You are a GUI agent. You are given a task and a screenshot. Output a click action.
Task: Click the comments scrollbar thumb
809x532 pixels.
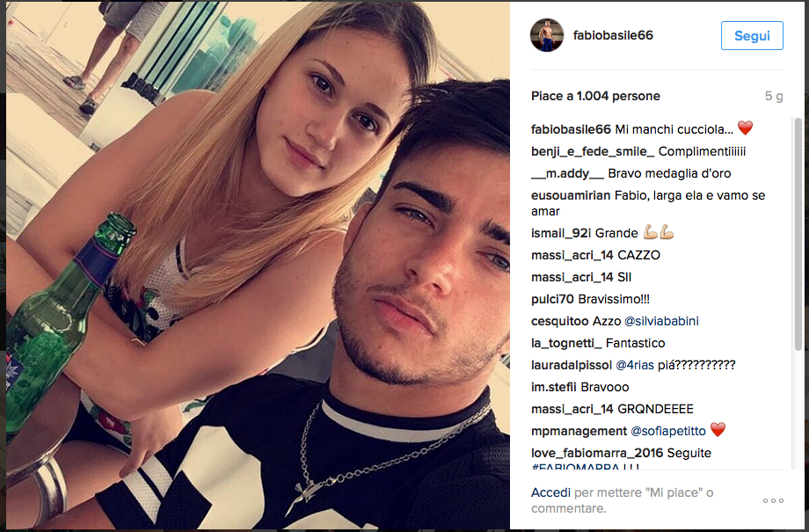[798, 235]
